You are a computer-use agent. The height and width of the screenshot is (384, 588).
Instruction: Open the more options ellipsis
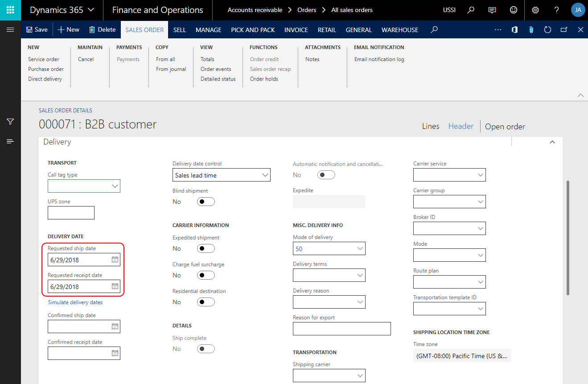(x=498, y=30)
